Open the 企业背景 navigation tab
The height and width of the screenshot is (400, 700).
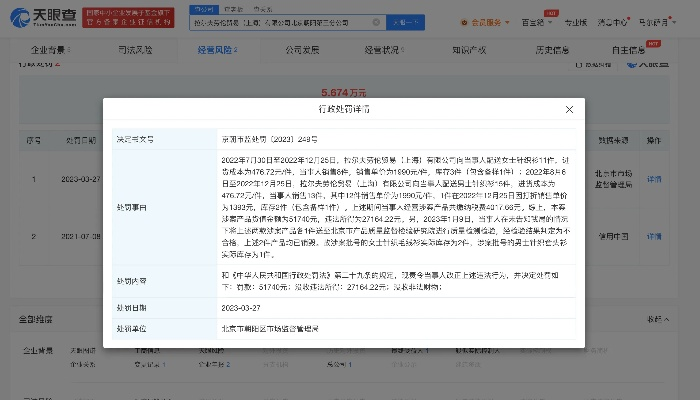50,50
